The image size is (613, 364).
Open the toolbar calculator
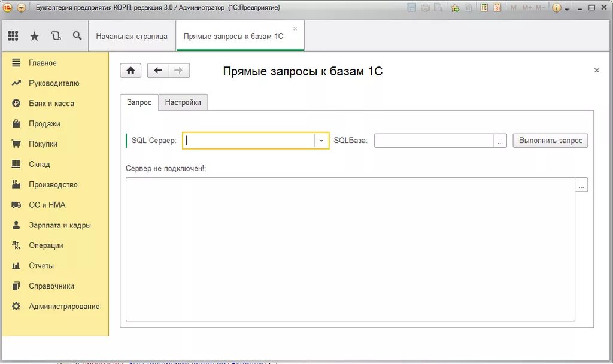coord(485,7)
